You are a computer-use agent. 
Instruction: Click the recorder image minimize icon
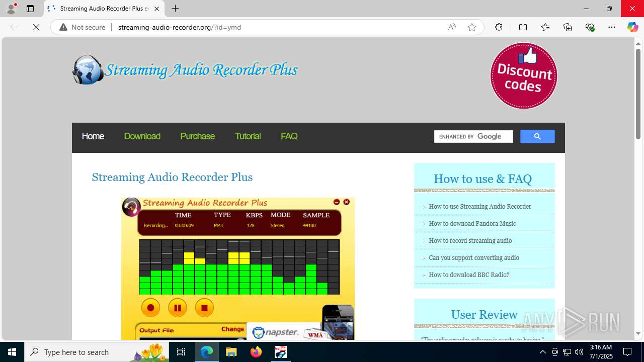pyautogui.click(x=337, y=202)
